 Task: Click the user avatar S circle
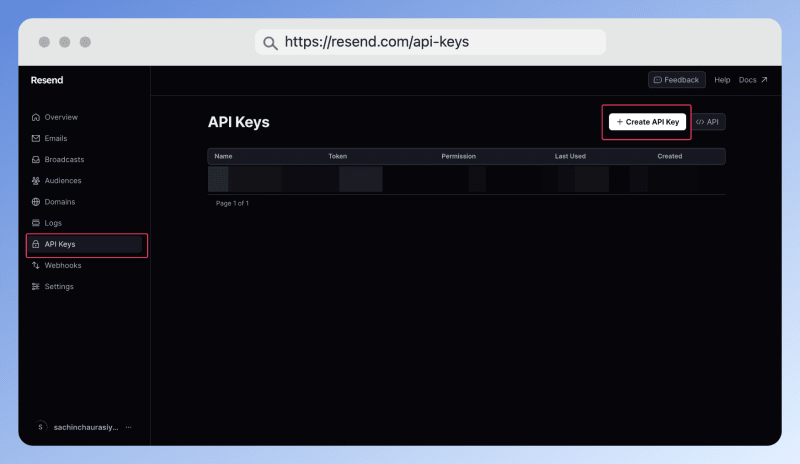[40, 427]
